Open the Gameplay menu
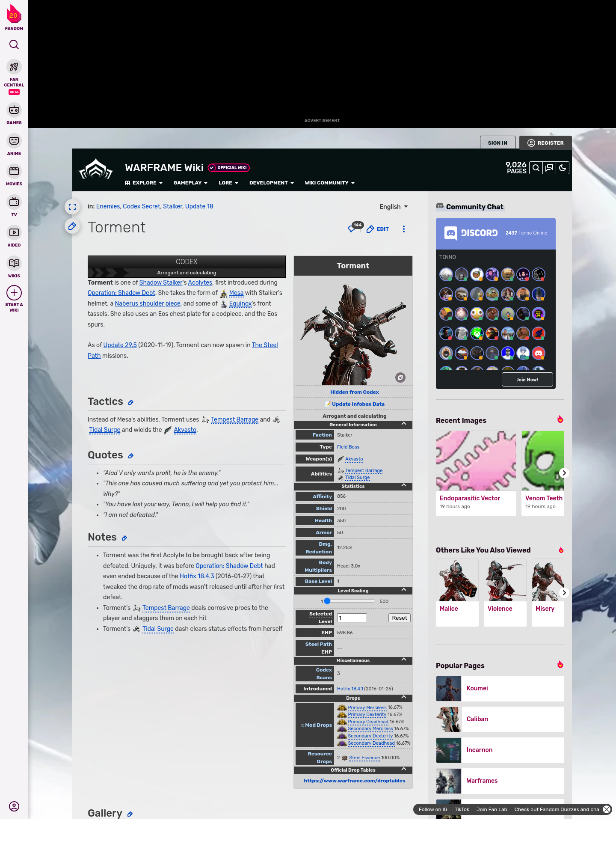 (x=190, y=183)
